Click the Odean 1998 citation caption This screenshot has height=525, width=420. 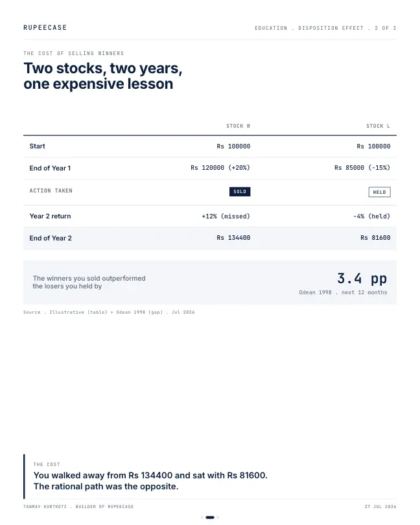click(x=343, y=292)
